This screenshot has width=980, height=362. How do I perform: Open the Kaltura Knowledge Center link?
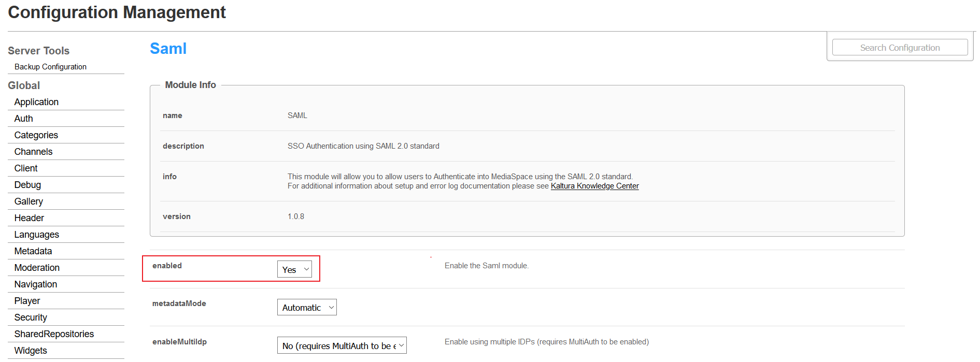point(594,186)
